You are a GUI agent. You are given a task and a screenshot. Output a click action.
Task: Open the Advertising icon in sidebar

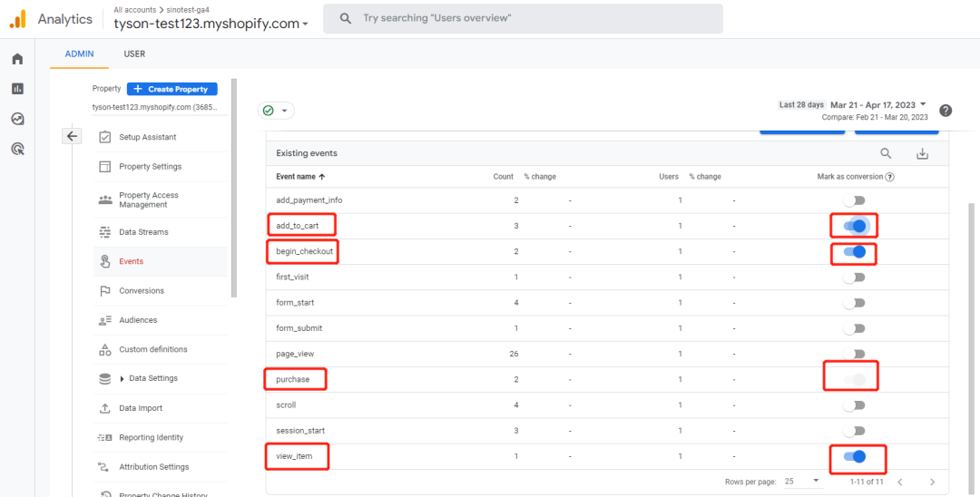[x=17, y=149]
